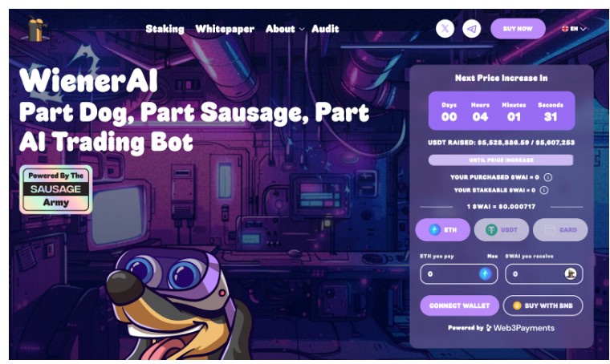Click info icon beside Your Stakeable $WAI
This screenshot has height=364, width=610.
pyautogui.click(x=544, y=190)
